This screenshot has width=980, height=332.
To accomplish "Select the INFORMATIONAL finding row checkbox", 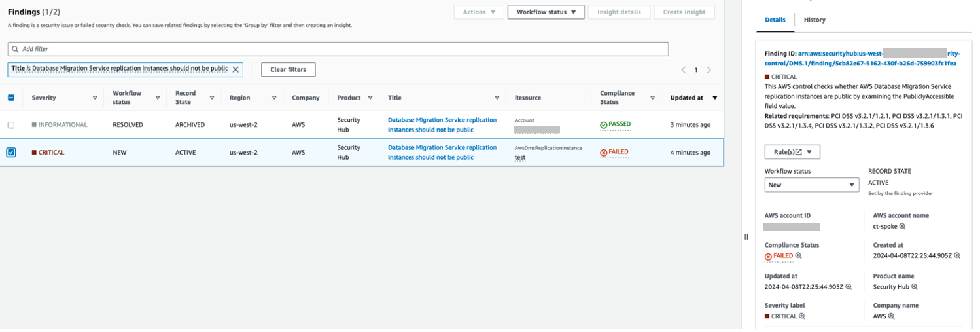I will click(x=11, y=125).
